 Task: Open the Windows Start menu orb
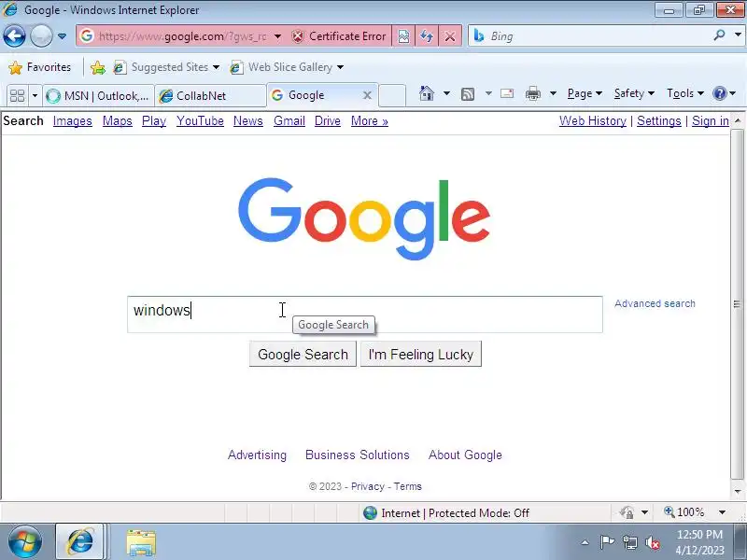pos(25,542)
